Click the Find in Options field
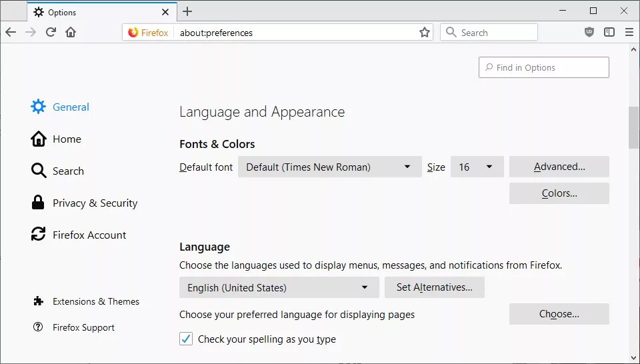 click(x=543, y=68)
